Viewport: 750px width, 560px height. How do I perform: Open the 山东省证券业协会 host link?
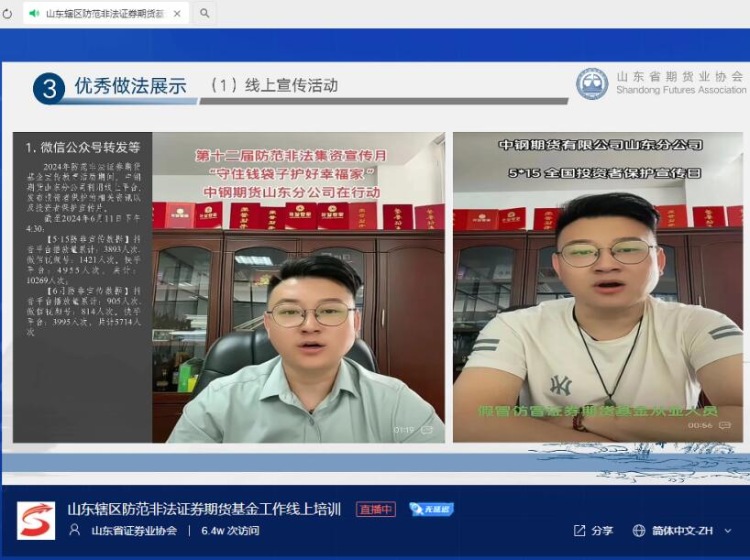[x=135, y=531]
